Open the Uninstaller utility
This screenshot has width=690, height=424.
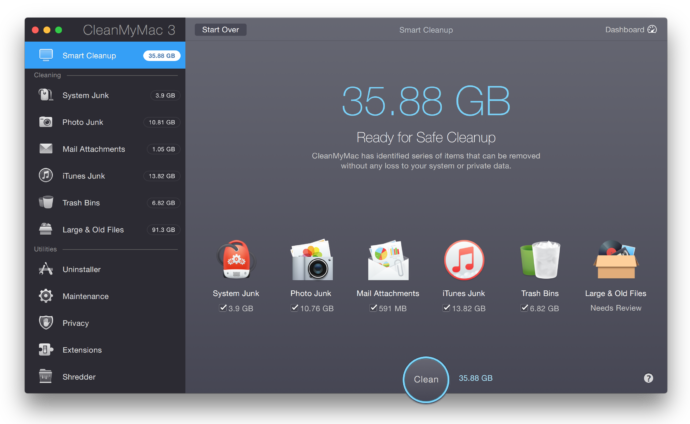click(x=105, y=269)
